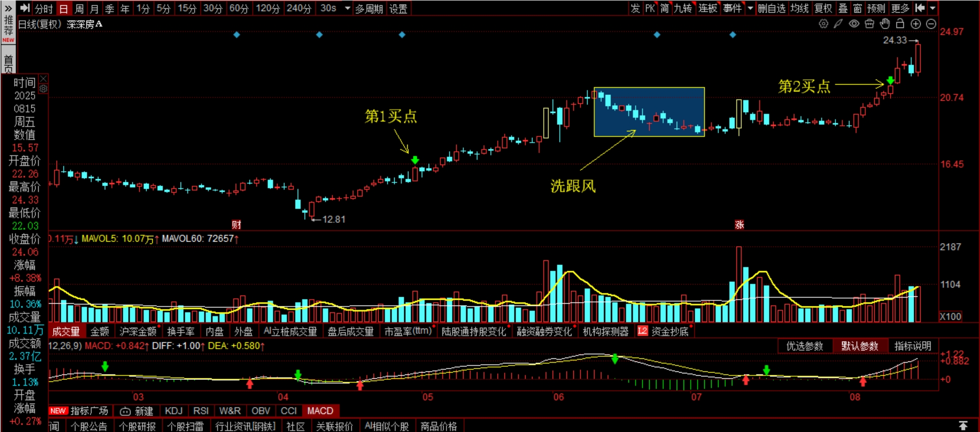Switch to 120分 period chart
The image size is (980, 432).
click(x=268, y=8)
